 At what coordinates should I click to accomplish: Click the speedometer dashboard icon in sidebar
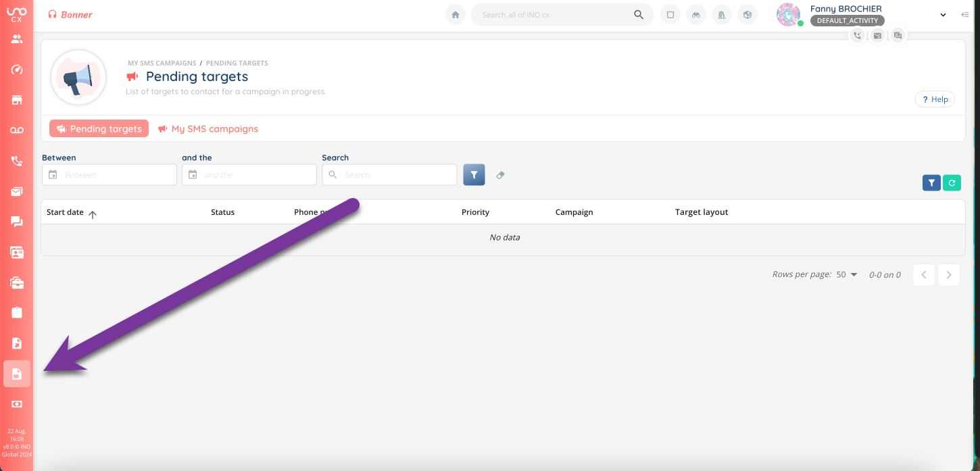coord(17,70)
